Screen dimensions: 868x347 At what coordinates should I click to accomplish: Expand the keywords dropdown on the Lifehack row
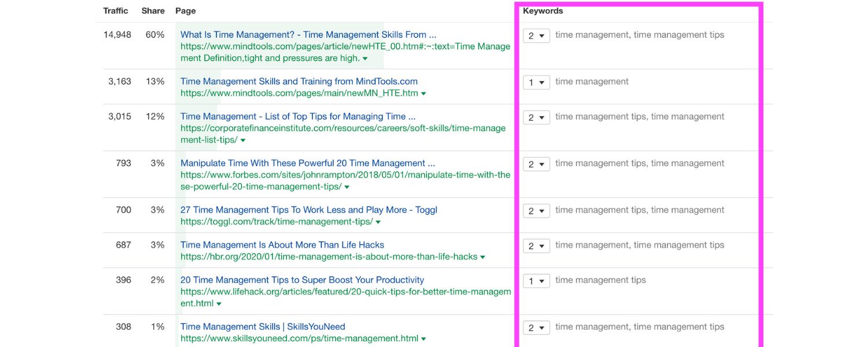coord(536,280)
